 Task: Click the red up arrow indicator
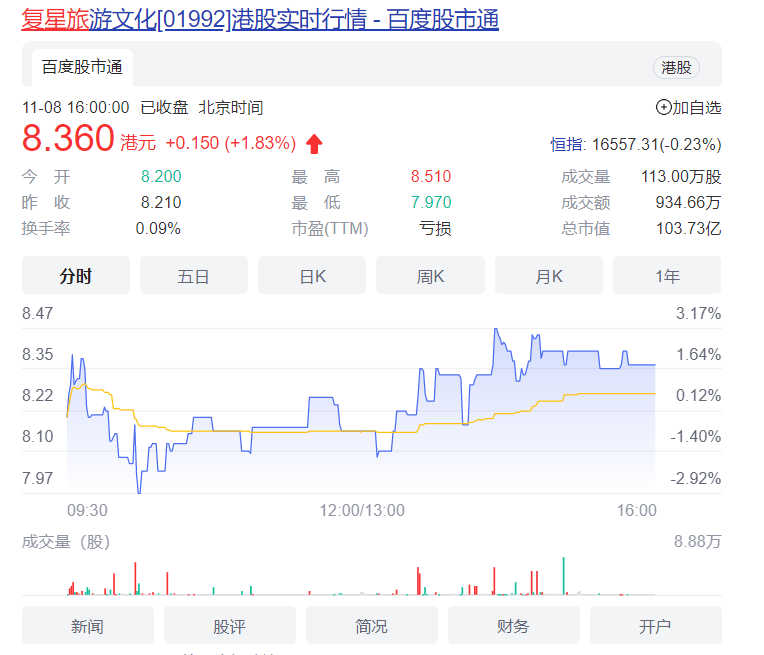click(314, 143)
